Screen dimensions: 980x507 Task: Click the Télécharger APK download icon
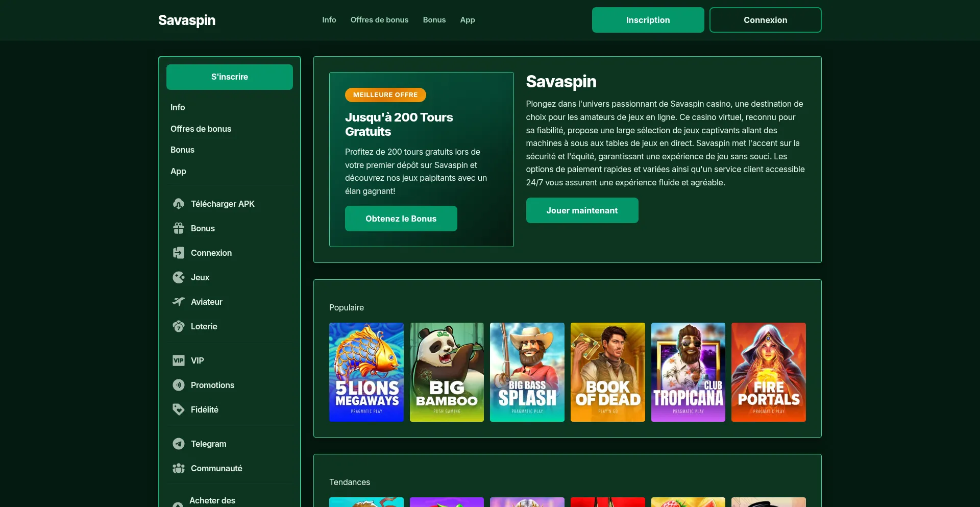(x=178, y=204)
